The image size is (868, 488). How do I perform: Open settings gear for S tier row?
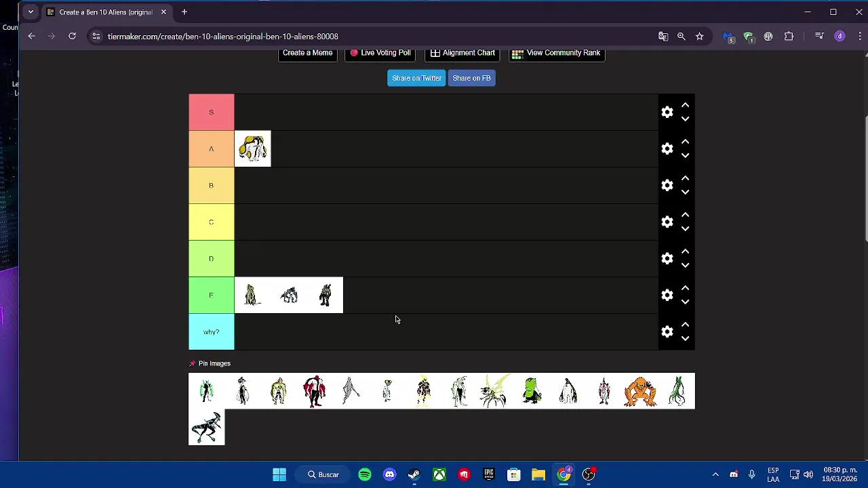click(x=667, y=112)
